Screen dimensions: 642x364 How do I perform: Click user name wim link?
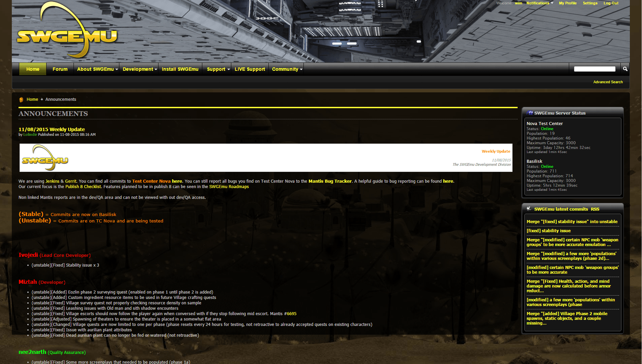tap(518, 3)
